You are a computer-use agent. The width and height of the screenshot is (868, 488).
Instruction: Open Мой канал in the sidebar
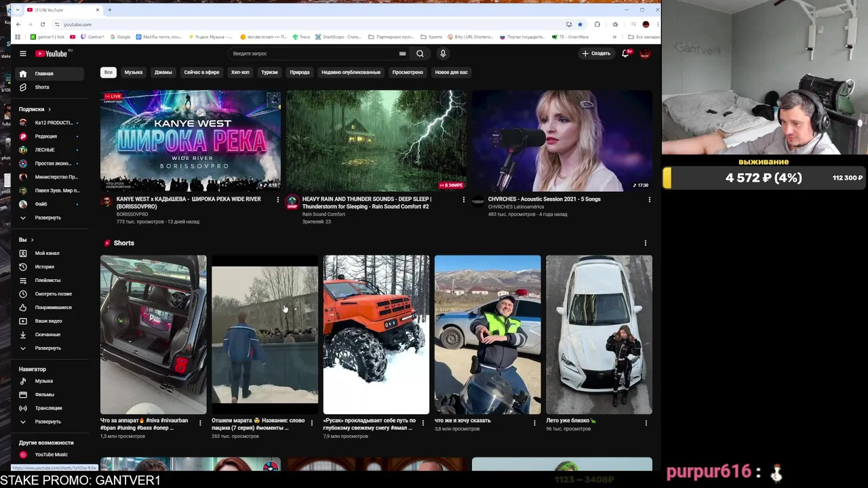(49, 253)
